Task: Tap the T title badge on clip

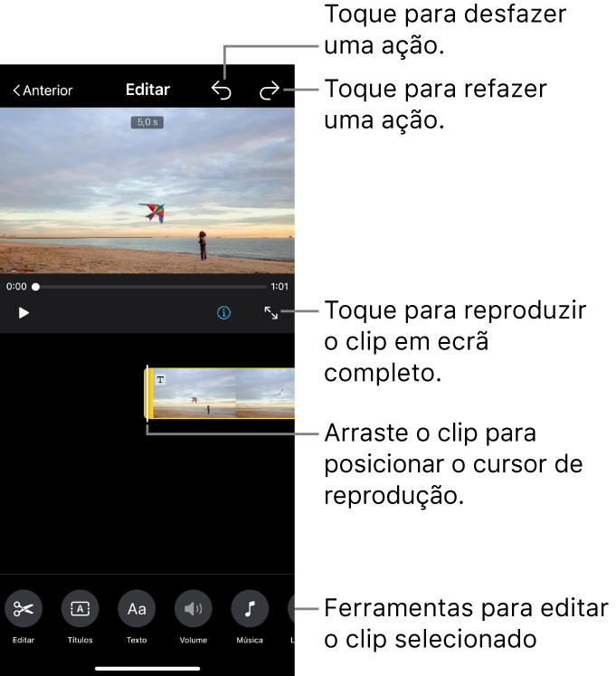Action: click(160, 380)
